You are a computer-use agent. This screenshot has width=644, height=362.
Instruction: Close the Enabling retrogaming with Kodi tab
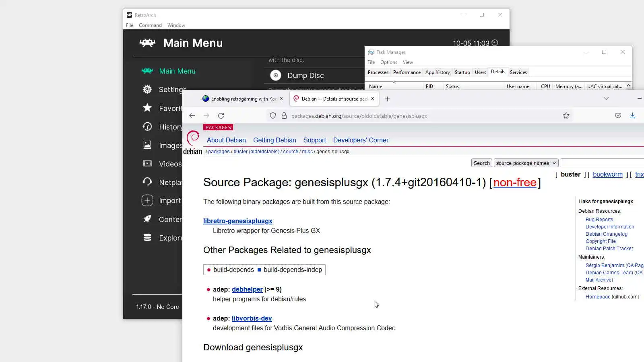point(282,99)
